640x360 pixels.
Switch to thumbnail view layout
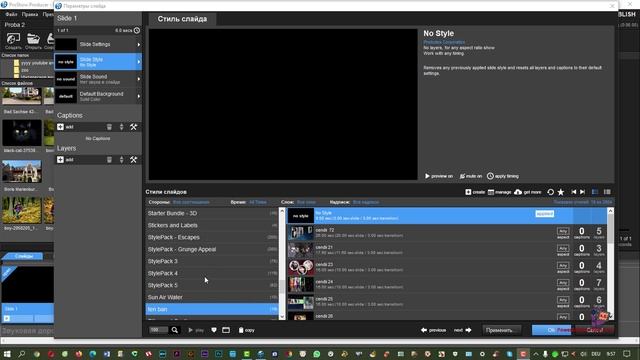click(595, 192)
